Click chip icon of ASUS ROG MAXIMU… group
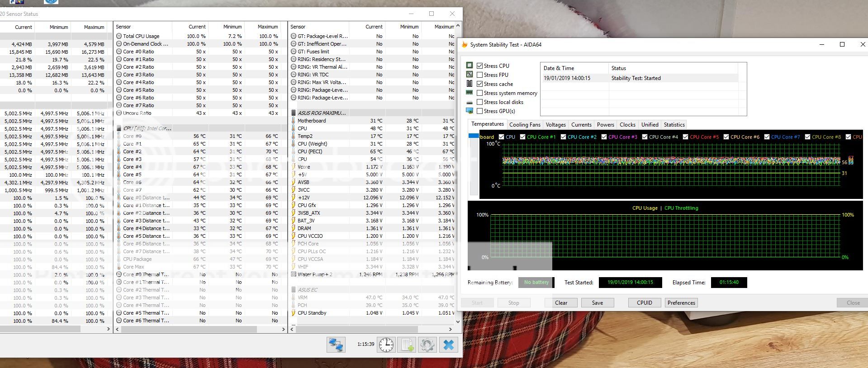868x368 pixels. tap(294, 113)
